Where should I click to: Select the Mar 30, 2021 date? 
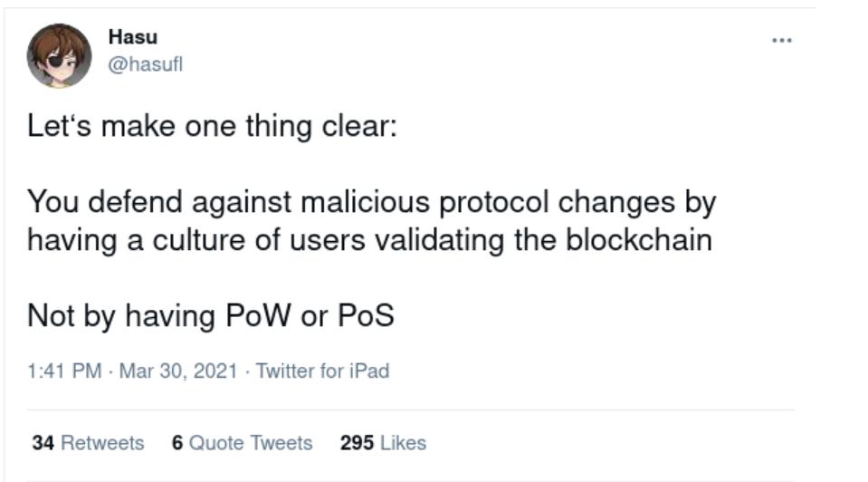point(178,371)
